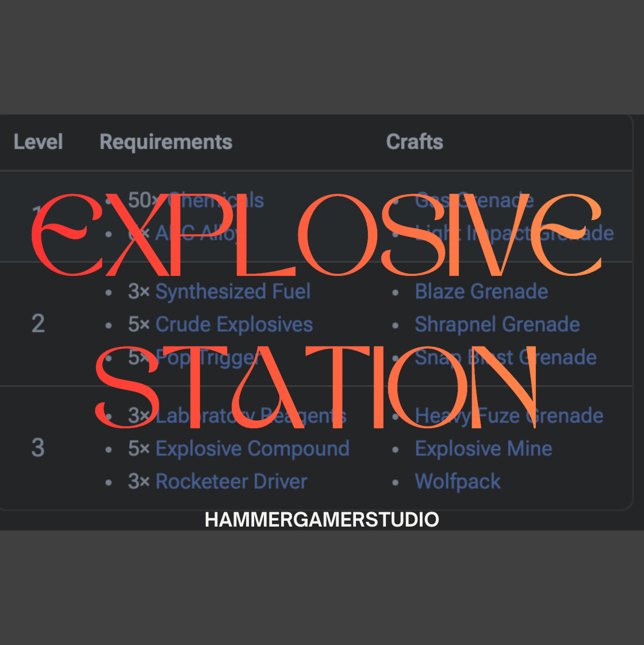Viewport: 644px width, 645px height.
Task: Select the level 2 row number
Action: pyautogui.click(x=38, y=324)
